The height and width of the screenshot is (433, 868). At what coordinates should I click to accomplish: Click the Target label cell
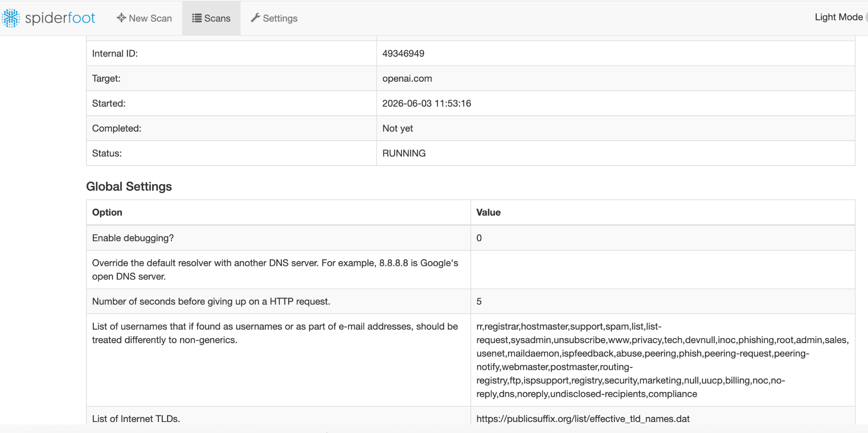[x=231, y=78]
